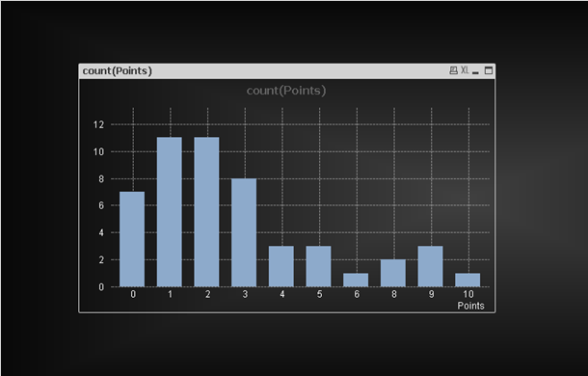Select the bar for Points value 8
Screen dimensions: 588x376
tap(393, 273)
